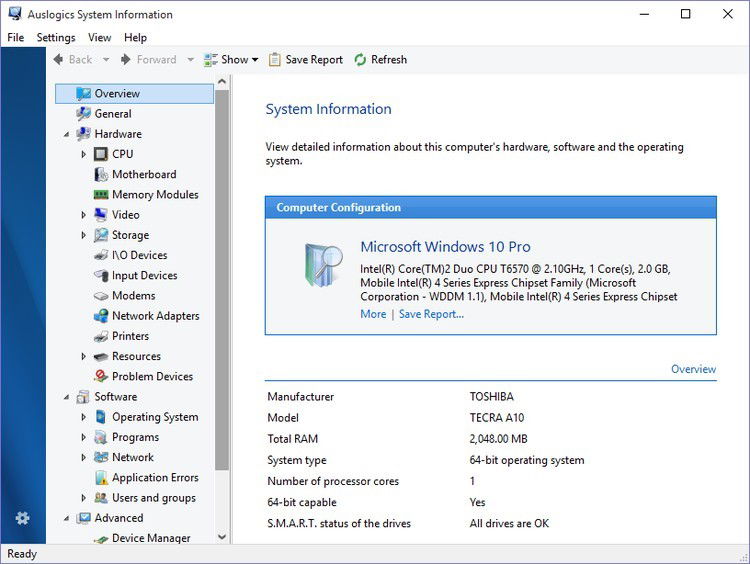Expand the Storage node arrow

[84, 235]
